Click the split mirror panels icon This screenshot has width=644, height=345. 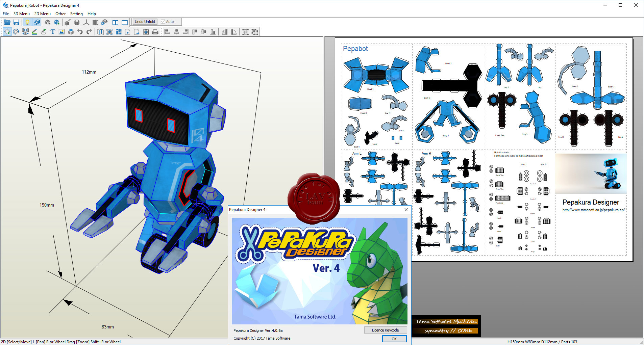(x=96, y=22)
